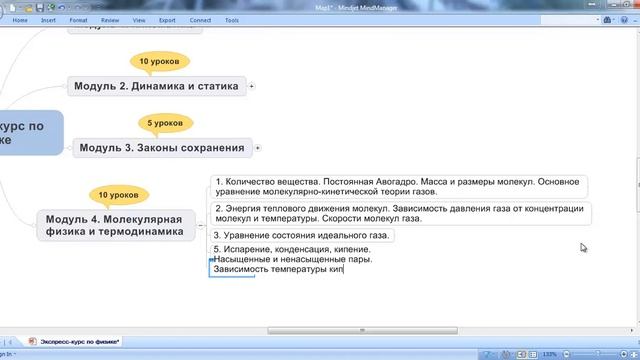Click the horizontal scrollbar right arrow

click(x=632, y=331)
